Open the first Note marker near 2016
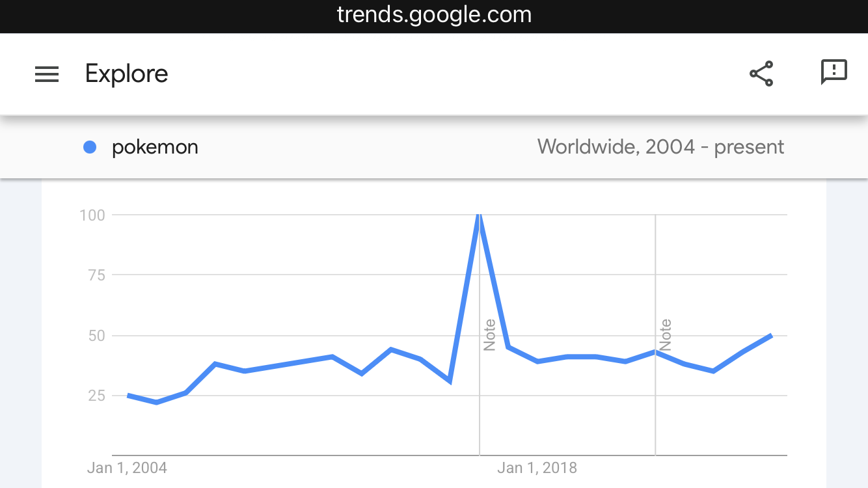The width and height of the screenshot is (868, 488). pyautogui.click(x=489, y=335)
